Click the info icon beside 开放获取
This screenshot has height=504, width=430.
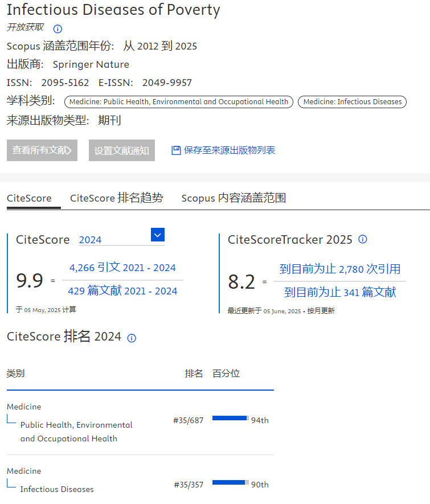pos(58,29)
